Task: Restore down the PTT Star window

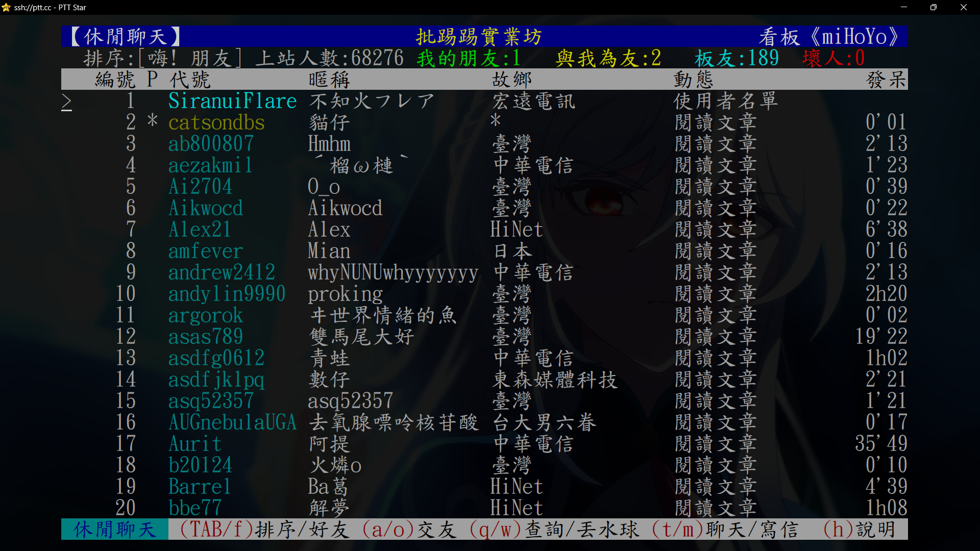Action: 933,7
